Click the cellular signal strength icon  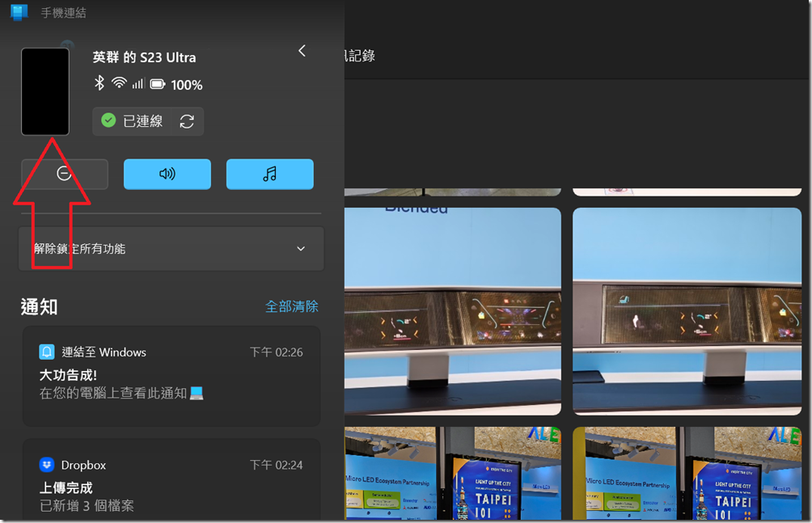pyautogui.click(x=137, y=83)
